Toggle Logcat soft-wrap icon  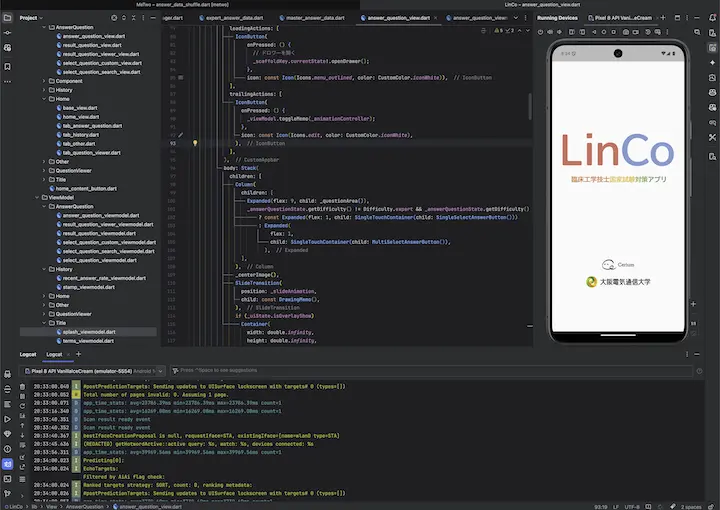(22, 445)
